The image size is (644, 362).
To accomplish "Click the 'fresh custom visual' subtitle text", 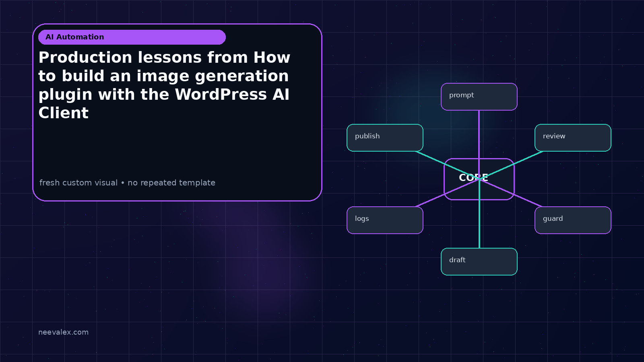I will click(127, 183).
